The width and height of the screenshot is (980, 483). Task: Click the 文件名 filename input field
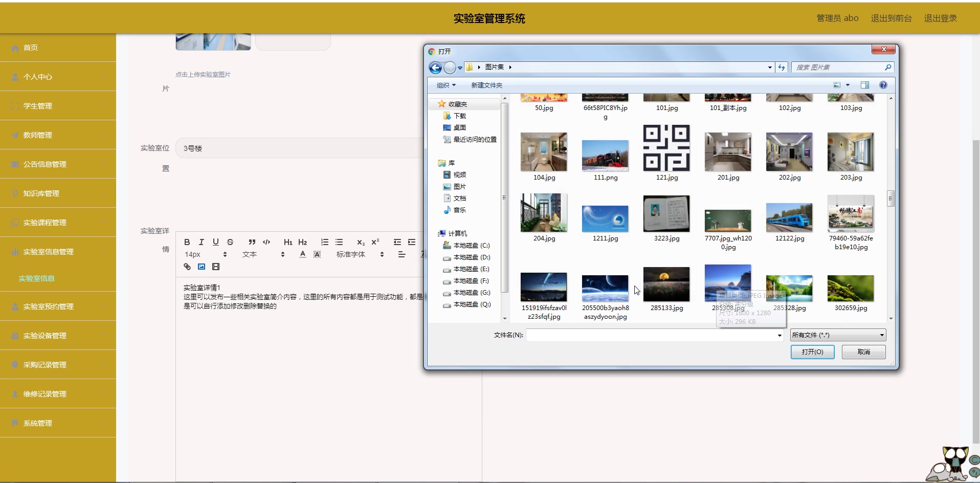651,335
